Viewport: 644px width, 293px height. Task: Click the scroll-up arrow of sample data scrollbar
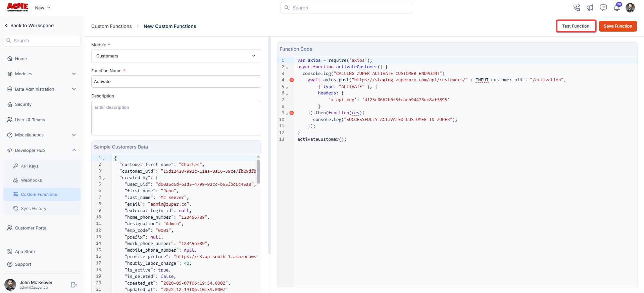[258, 157]
